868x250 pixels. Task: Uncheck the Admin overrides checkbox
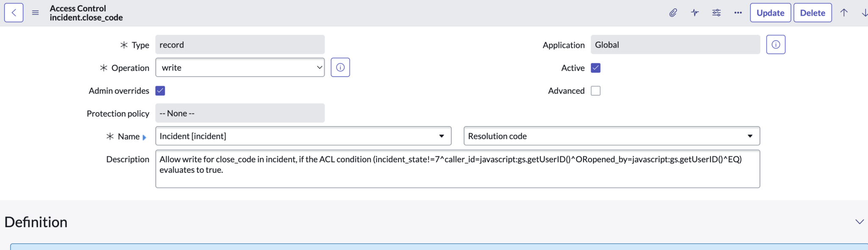(x=160, y=91)
